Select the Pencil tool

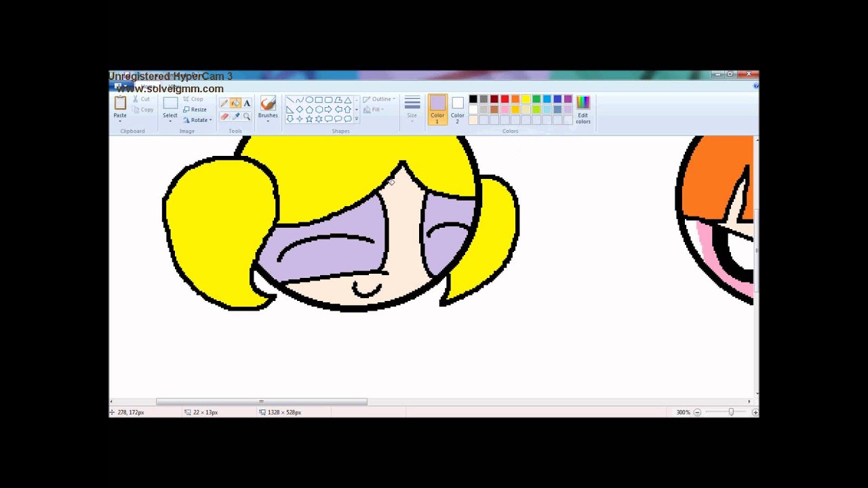click(224, 104)
